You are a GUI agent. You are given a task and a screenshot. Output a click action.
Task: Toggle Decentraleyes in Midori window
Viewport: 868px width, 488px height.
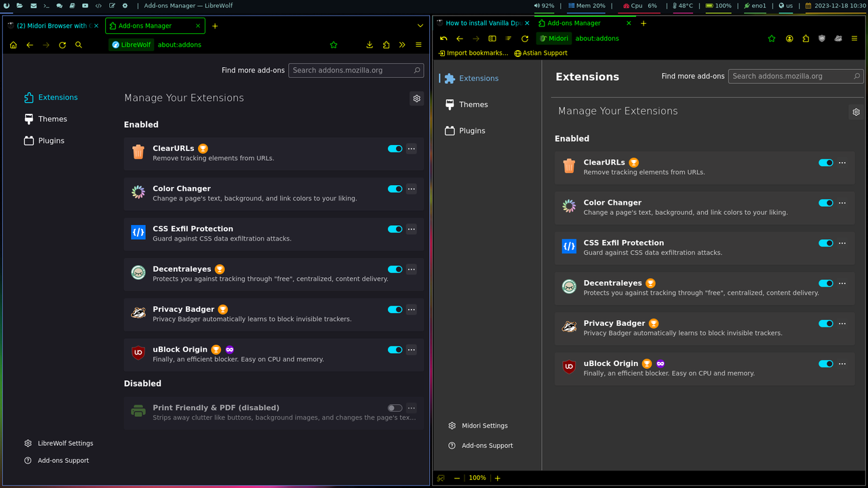pos(825,283)
